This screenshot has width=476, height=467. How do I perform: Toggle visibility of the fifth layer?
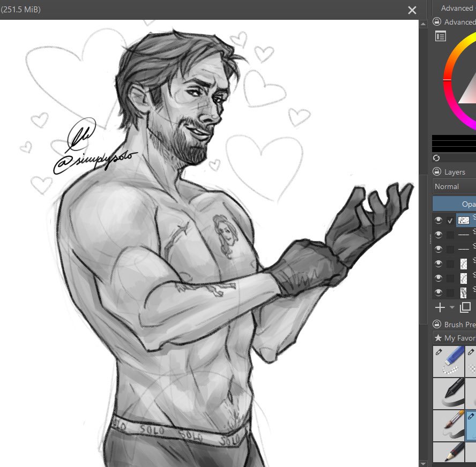438,278
